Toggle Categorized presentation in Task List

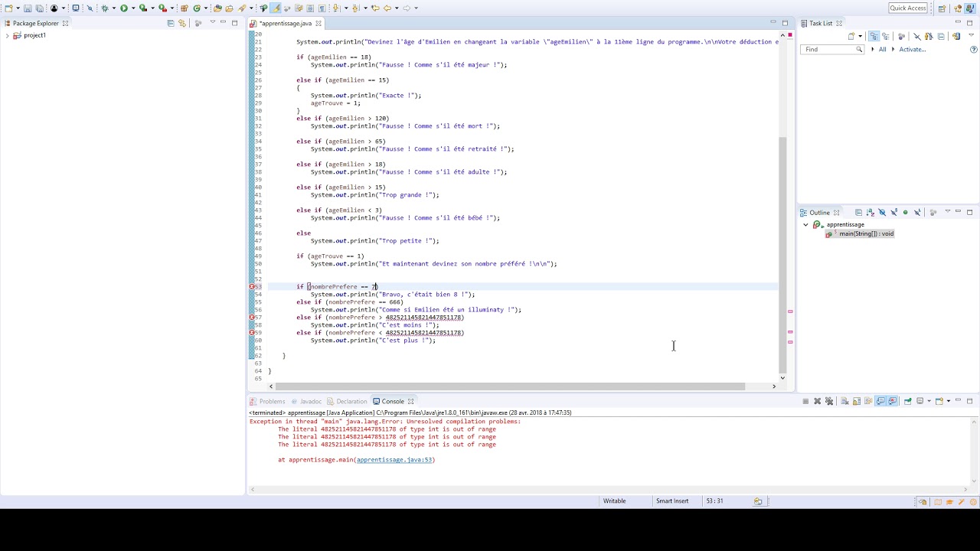tap(874, 37)
